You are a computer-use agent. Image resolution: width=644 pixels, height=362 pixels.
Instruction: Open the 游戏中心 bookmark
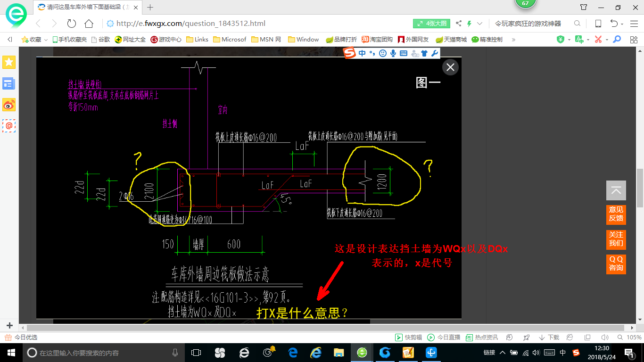(166, 40)
